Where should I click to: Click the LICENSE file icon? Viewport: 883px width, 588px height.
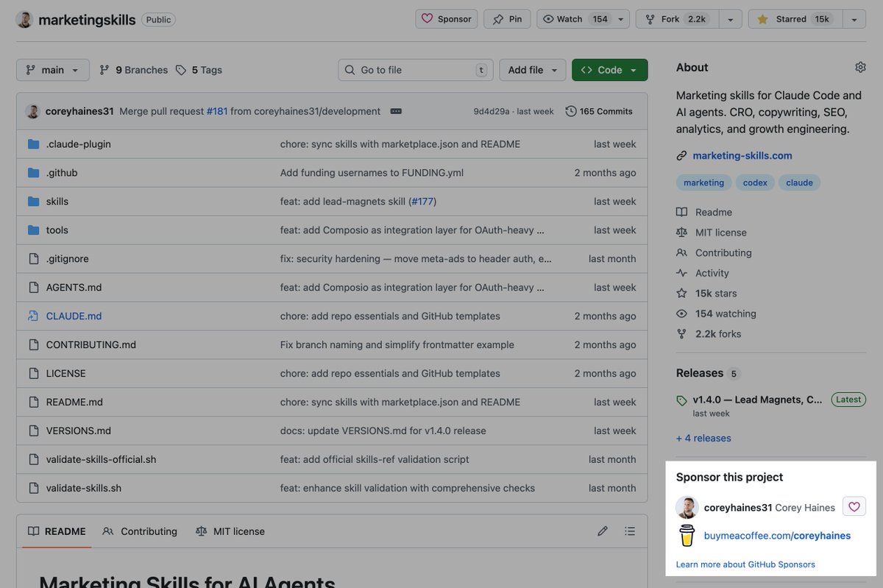[x=33, y=374]
